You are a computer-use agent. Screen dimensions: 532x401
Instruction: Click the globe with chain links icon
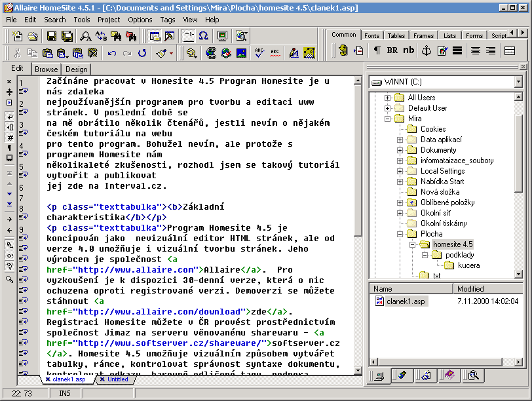pyautogui.click(x=211, y=53)
